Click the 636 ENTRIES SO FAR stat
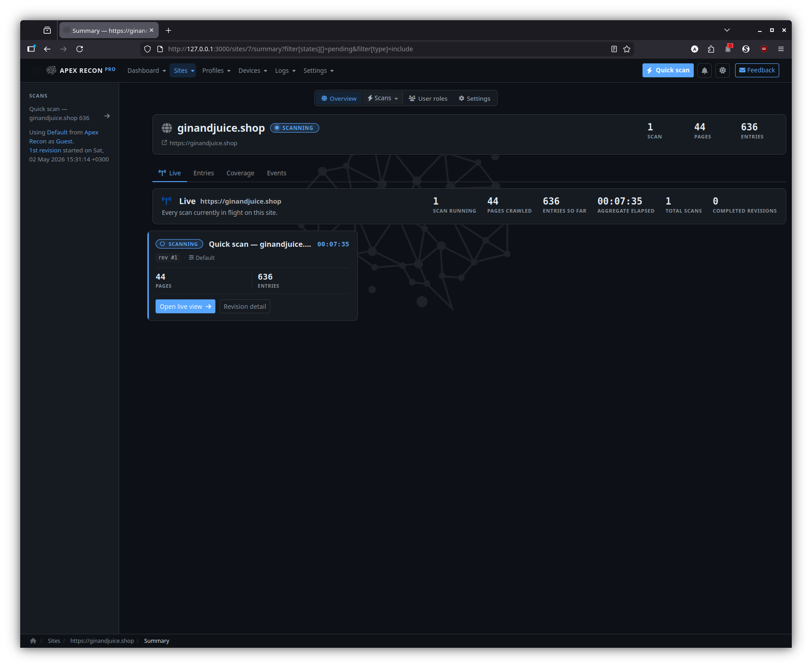This screenshot has height=668, width=812. click(x=564, y=205)
